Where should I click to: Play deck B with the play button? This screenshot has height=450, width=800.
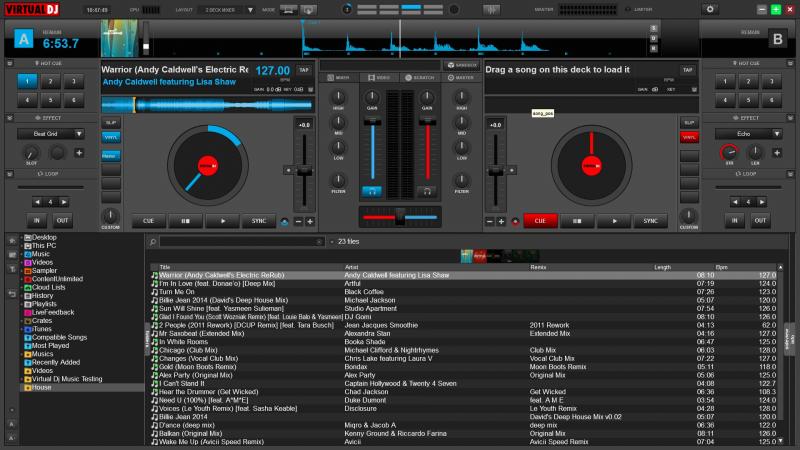point(614,221)
